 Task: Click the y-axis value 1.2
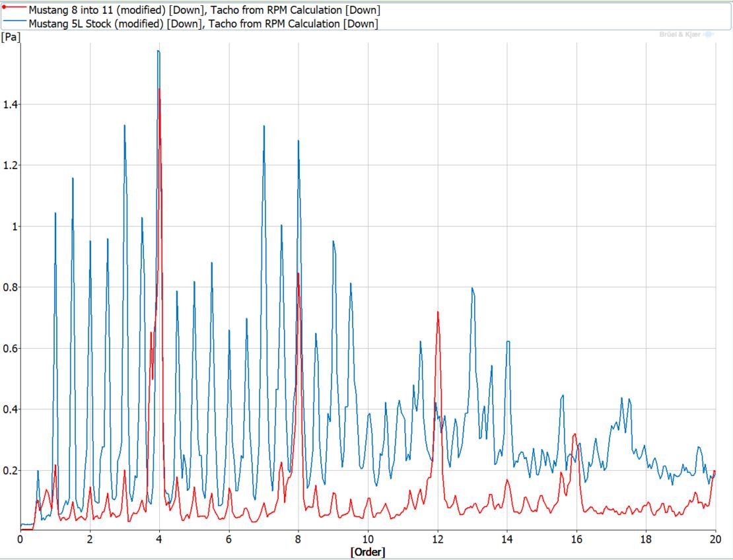click(x=11, y=166)
